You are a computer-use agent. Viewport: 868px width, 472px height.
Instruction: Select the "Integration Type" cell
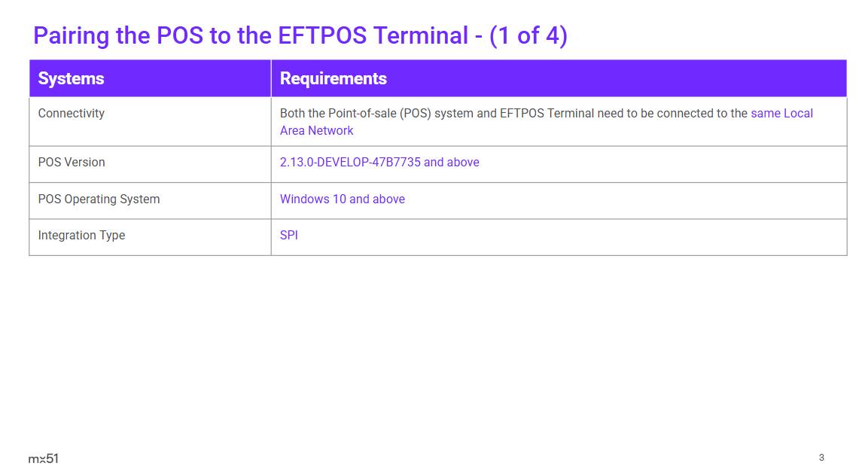pyautogui.click(x=81, y=236)
